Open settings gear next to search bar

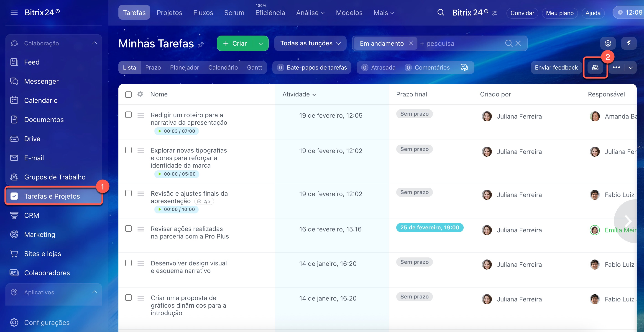608,43
